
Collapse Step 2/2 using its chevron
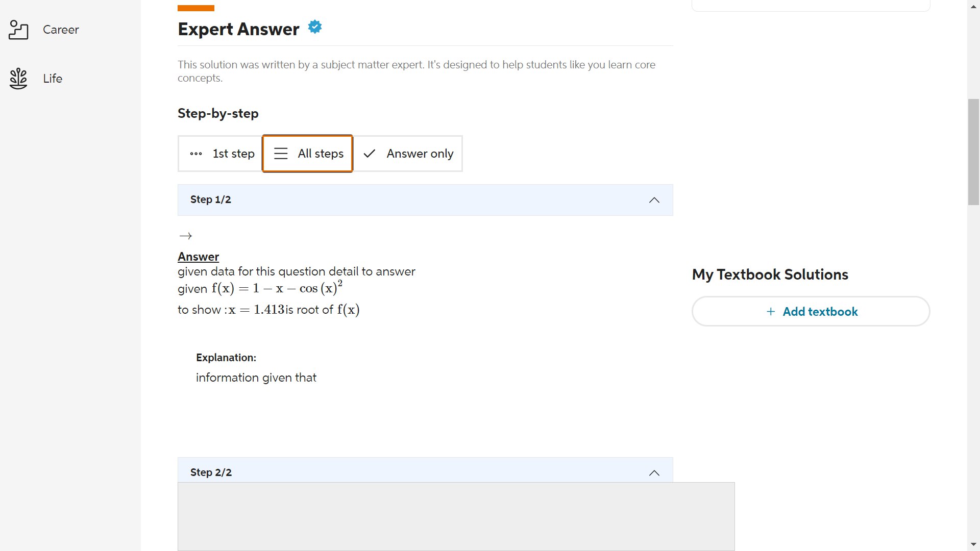654,473
